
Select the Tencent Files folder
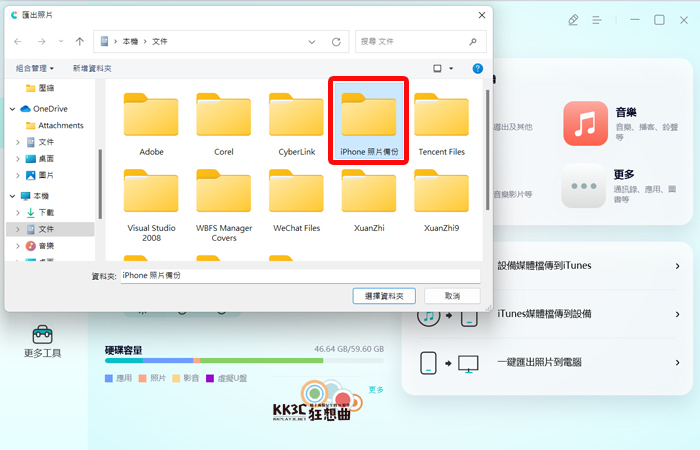(x=442, y=124)
